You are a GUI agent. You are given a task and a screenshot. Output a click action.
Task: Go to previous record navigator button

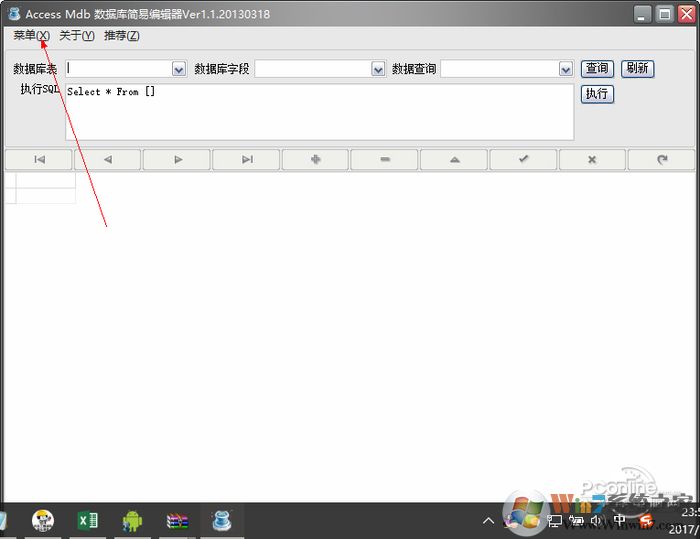(x=108, y=159)
